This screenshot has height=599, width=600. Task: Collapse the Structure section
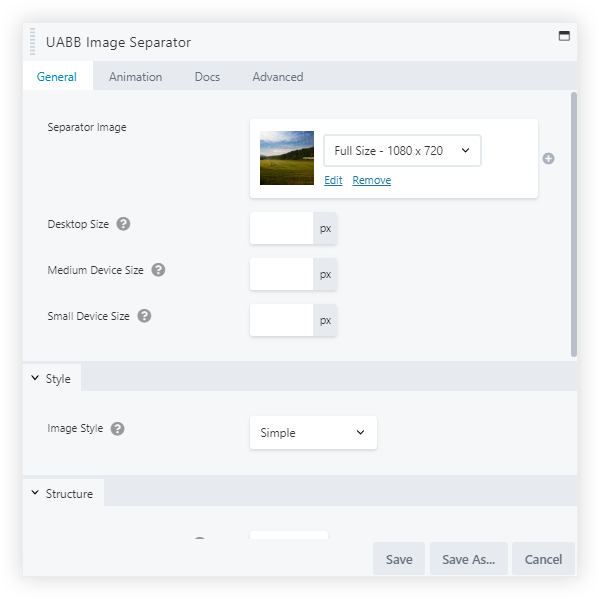(62, 493)
